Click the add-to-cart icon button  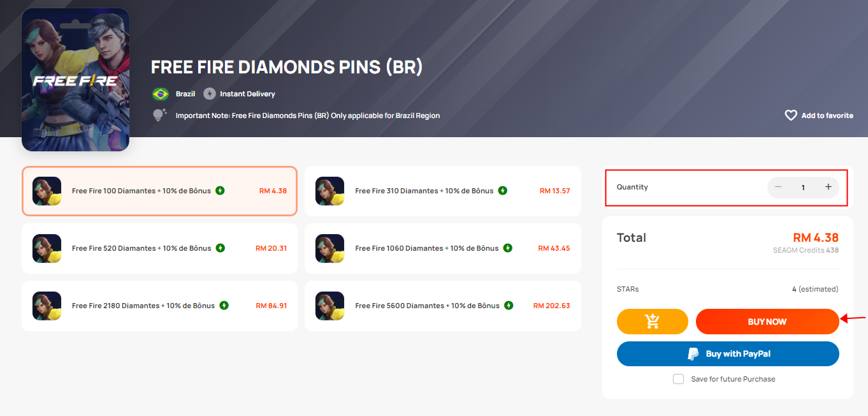(x=653, y=322)
